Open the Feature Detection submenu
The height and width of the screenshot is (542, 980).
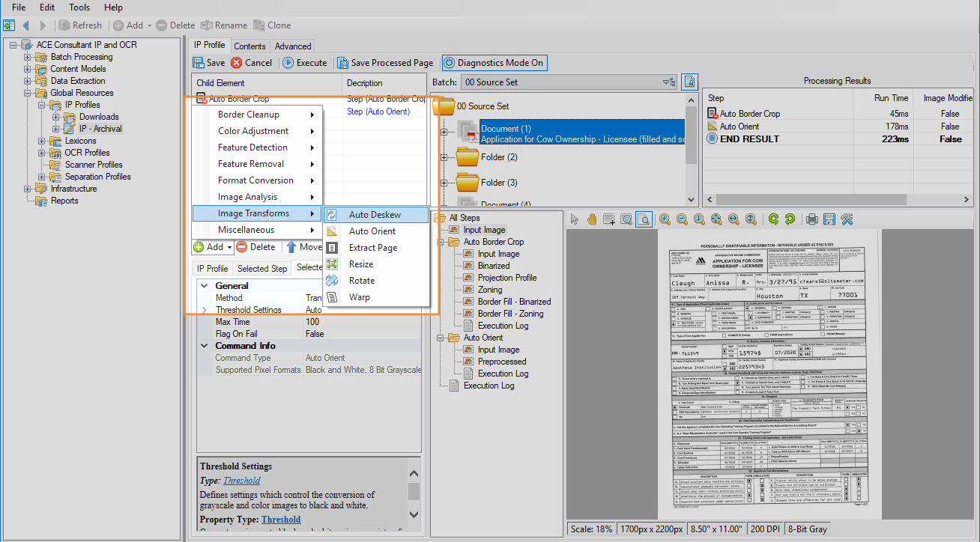click(x=252, y=147)
